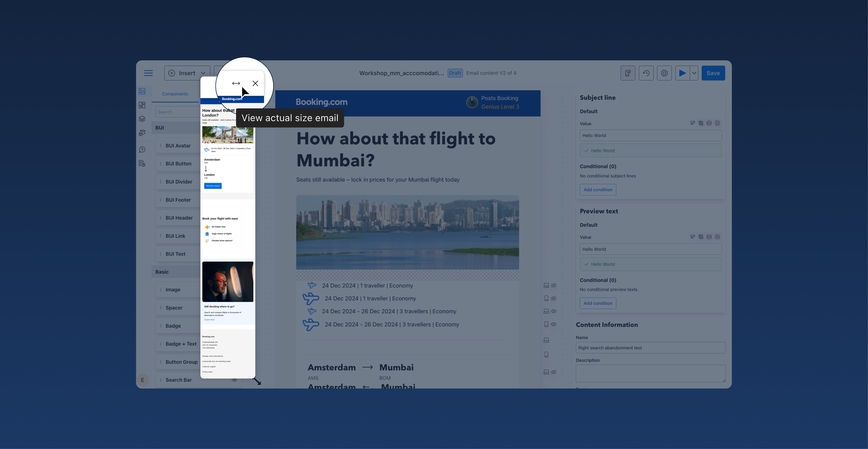Click the Subject line translation icon
The image size is (868, 449).
[x=701, y=123]
